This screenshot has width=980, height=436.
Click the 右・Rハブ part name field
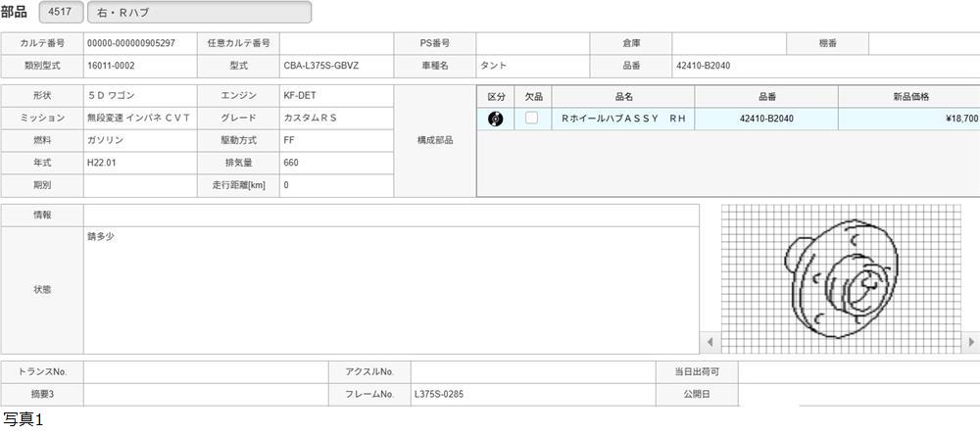[199, 13]
